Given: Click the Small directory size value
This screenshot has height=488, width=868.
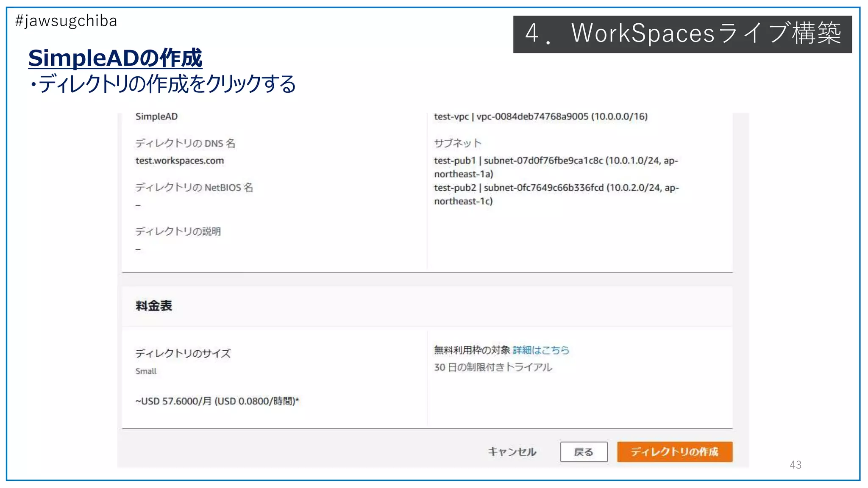Looking at the screenshot, I should click(x=146, y=371).
